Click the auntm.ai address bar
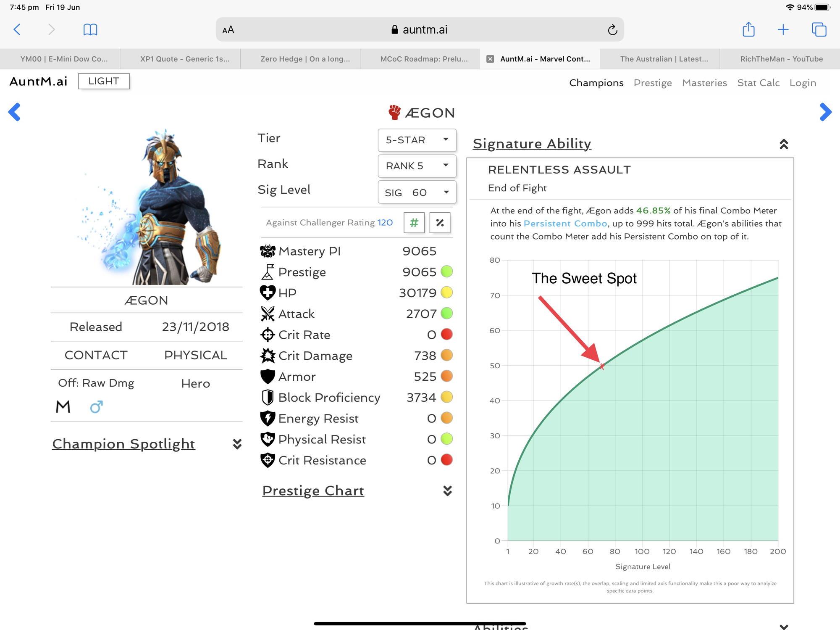840x630 pixels. click(x=420, y=29)
